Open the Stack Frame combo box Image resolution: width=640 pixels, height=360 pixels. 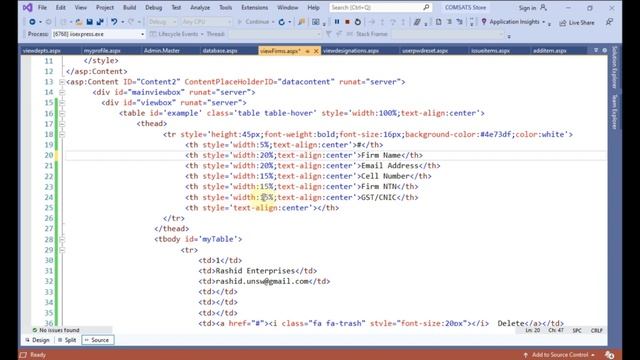[x=448, y=34]
